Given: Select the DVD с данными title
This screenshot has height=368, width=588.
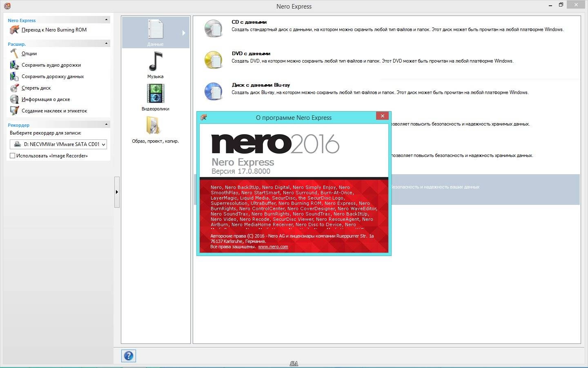Looking at the screenshot, I should 251,54.
